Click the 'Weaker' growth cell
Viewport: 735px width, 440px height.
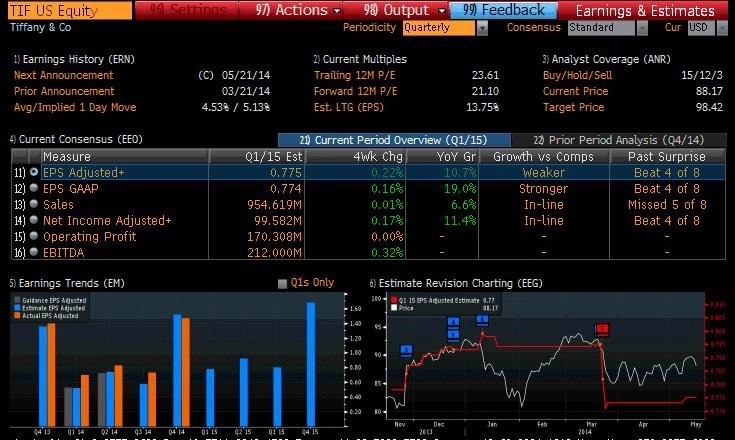(x=543, y=173)
